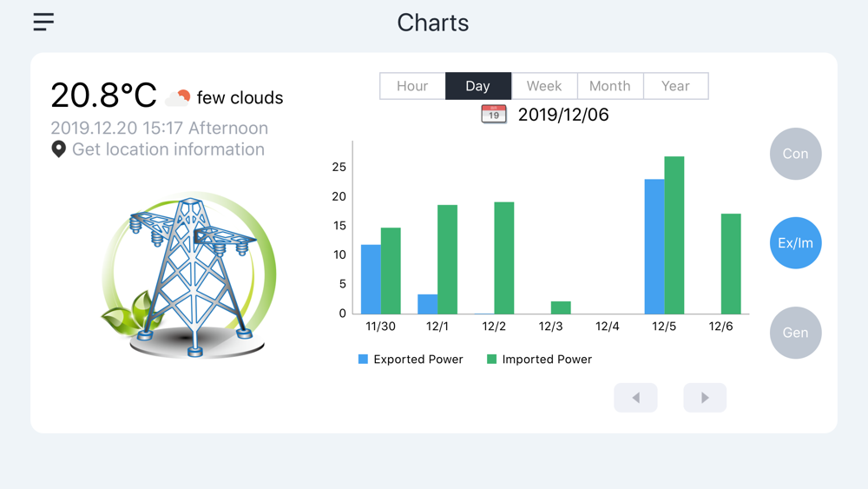The image size is (868, 489).
Task: Select the Day tab
Action: (478, 86)
